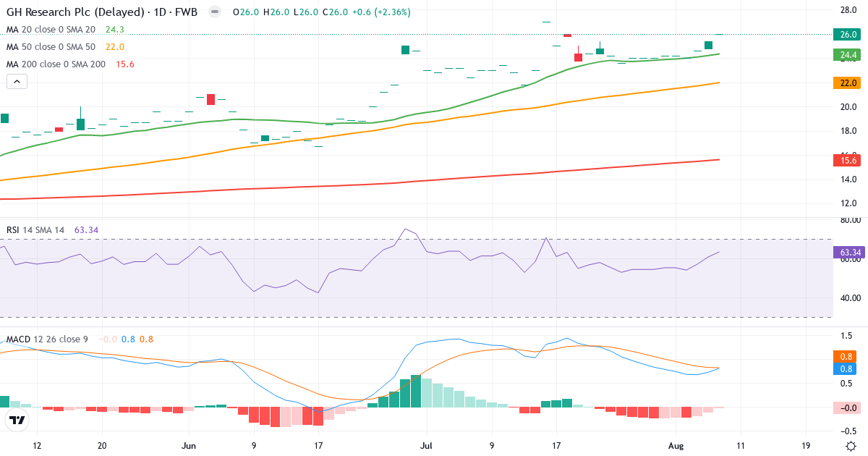Collapse the indicator legend chevron
The height and width of the screenshot is (456, 868).
pyautogui.click(x=17, y=82)
